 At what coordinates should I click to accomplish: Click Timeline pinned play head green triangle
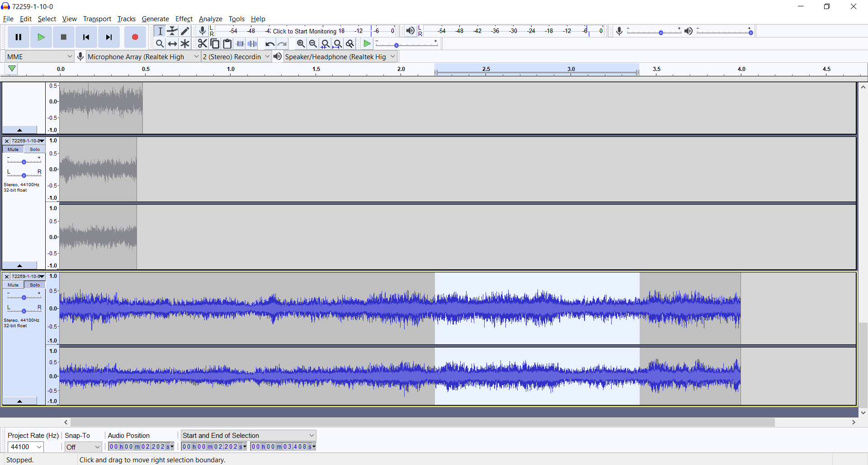tap(12, 69)
